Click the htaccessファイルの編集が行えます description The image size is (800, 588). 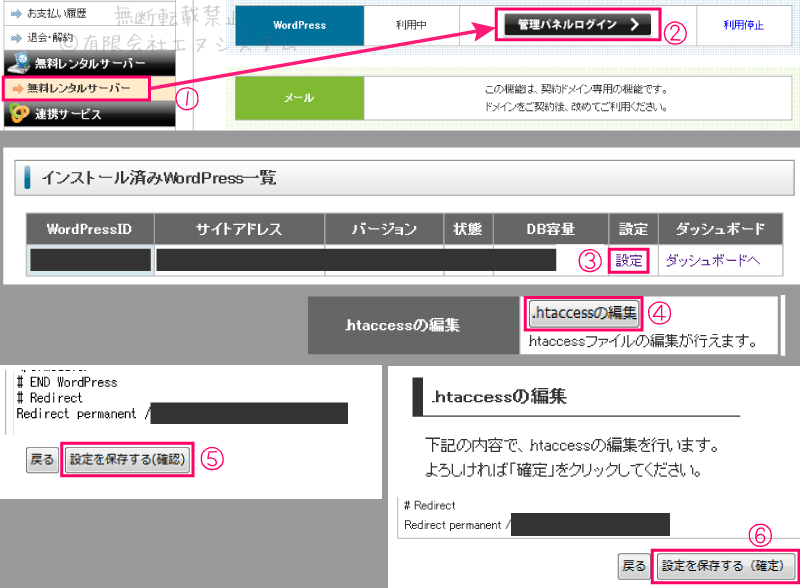[643, 341]
